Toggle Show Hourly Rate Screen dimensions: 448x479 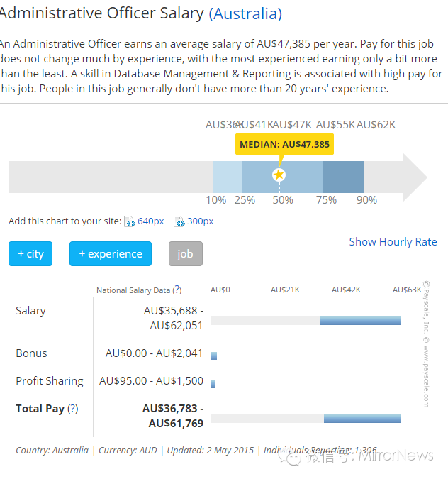[393, 242]
